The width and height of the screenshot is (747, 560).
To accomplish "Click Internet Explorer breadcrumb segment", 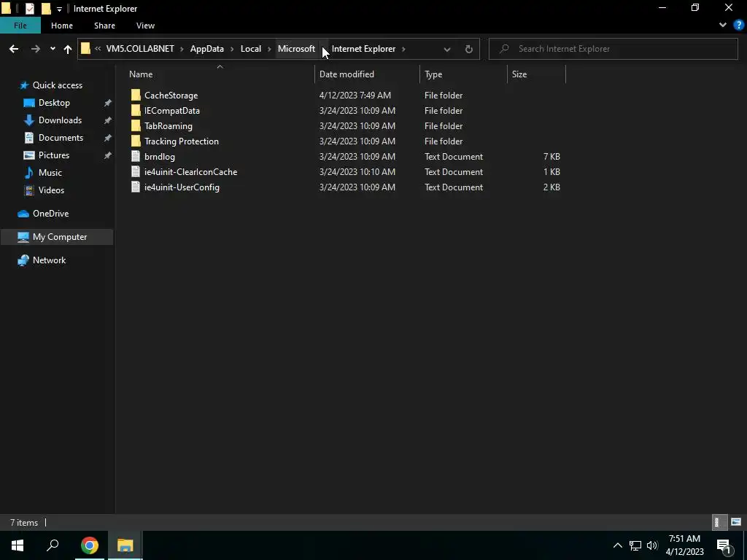I will pyautogui.click(x=363, y=49).
